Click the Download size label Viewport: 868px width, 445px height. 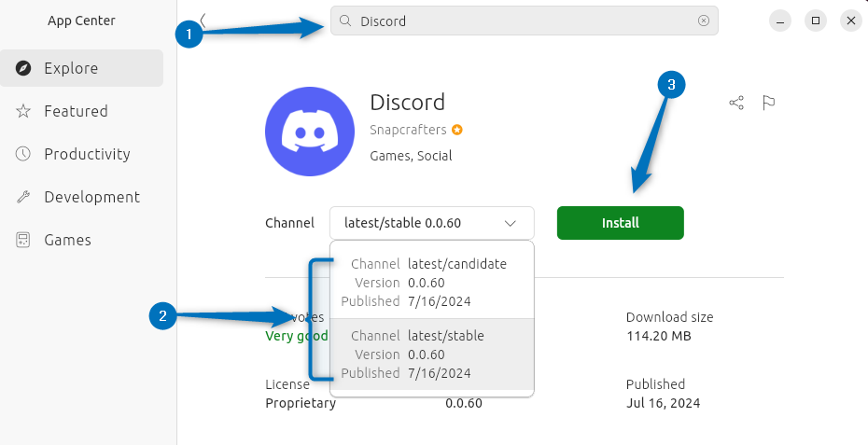pos(670,317)
